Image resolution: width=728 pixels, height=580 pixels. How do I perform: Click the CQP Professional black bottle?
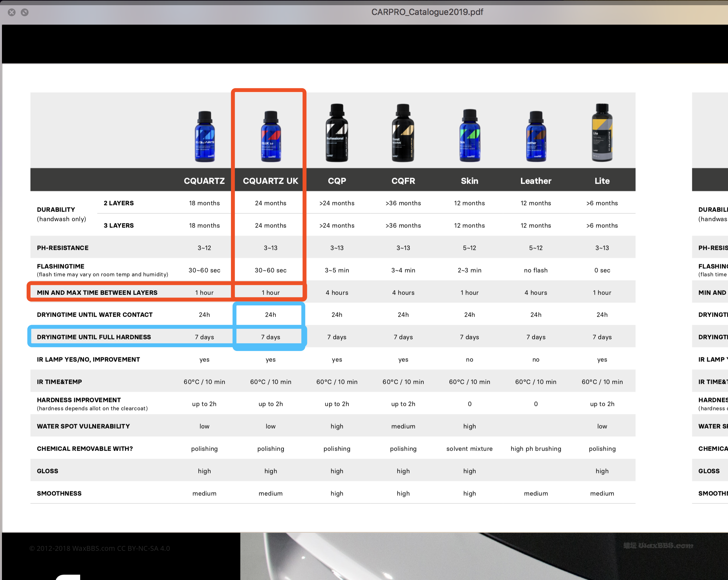tap(337, 133)
